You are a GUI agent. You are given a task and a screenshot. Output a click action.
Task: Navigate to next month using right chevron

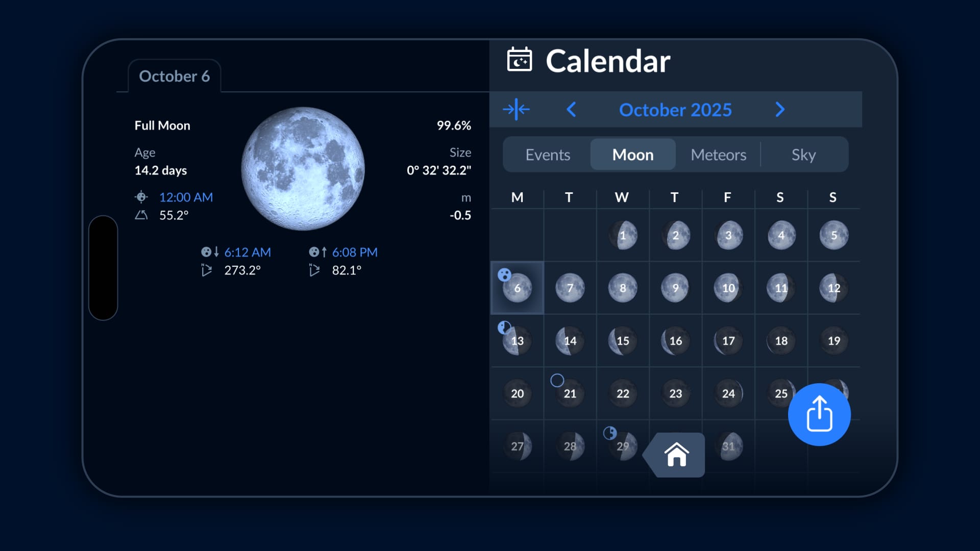(780, 110)
